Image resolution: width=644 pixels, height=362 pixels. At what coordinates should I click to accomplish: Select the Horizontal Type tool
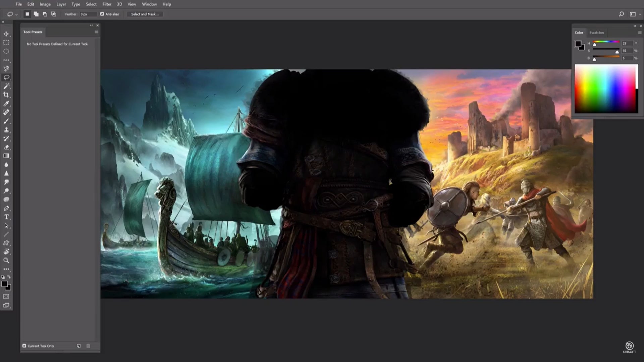click(x=6, y=217)
